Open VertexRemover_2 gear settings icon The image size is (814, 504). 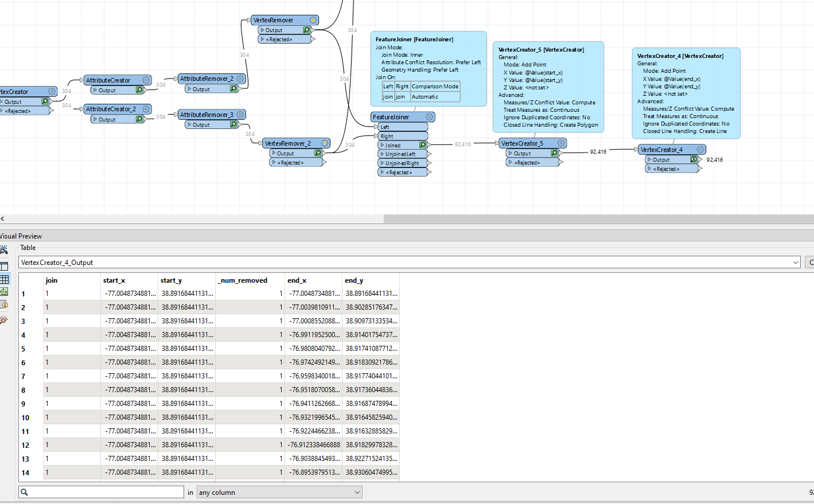324,143
